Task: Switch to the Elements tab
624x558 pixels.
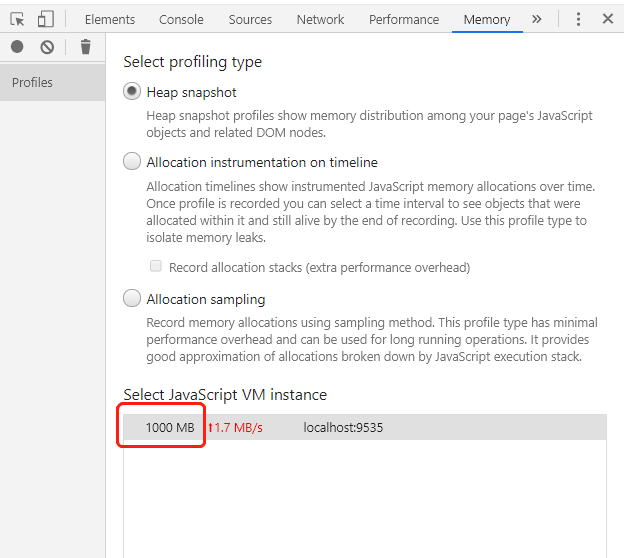Action: tap(110, 20)
